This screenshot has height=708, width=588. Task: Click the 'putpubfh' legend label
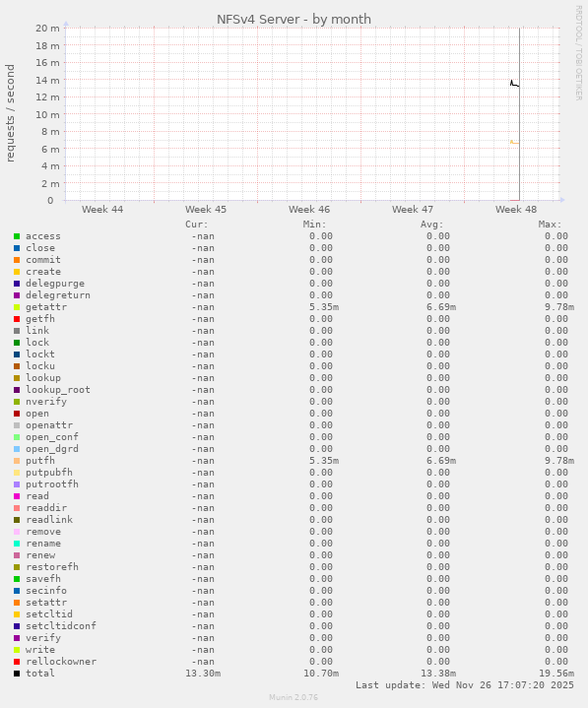point(49,473)
